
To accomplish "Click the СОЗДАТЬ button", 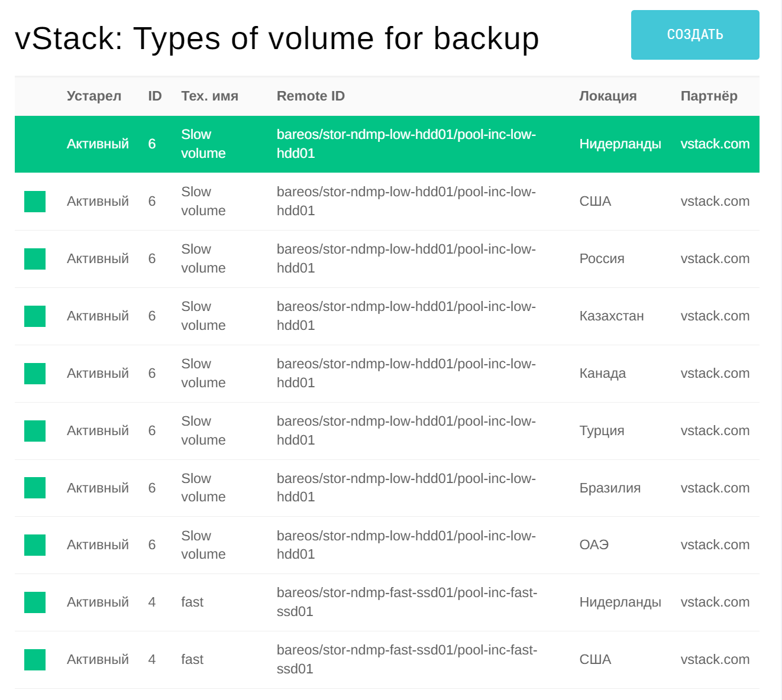I will (x=695, y=35).
